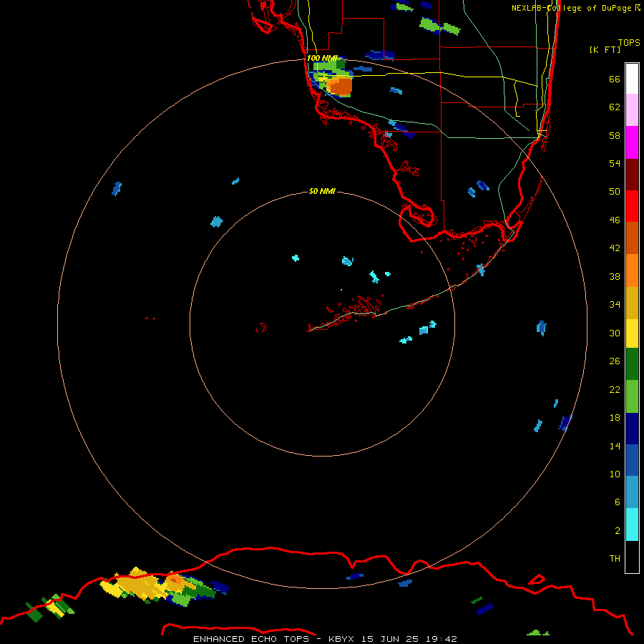644x644 pixels.
Task: Click the 30 scale value
Action: pos(615,333)
